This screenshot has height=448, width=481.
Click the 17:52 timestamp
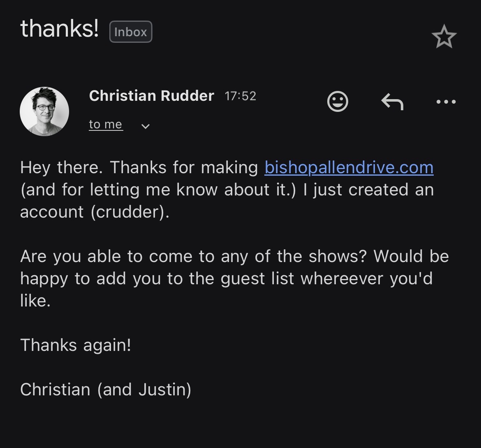pos(240,96)
